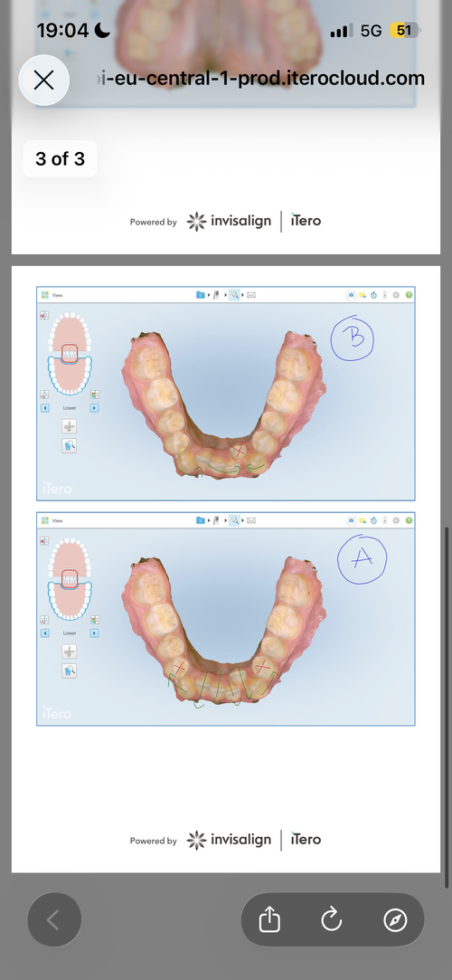Tap the share icon in bottom bar
The height and width of the screenshot is (980, 452).
point(269,919)
